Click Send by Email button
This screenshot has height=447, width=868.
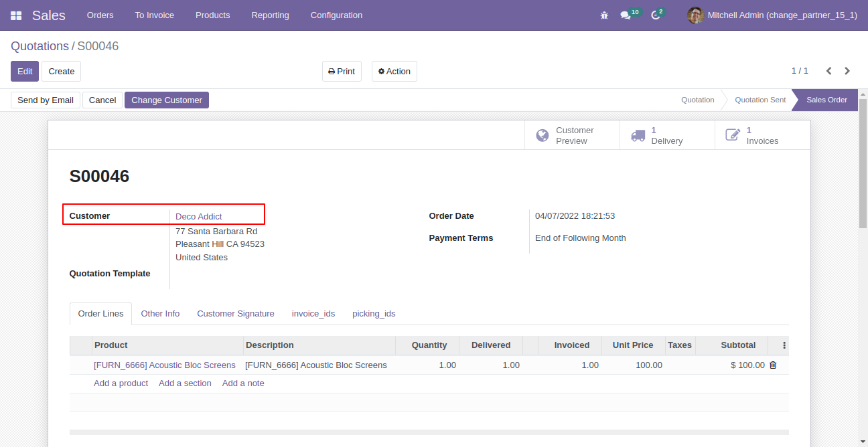(x=46, y=100)
